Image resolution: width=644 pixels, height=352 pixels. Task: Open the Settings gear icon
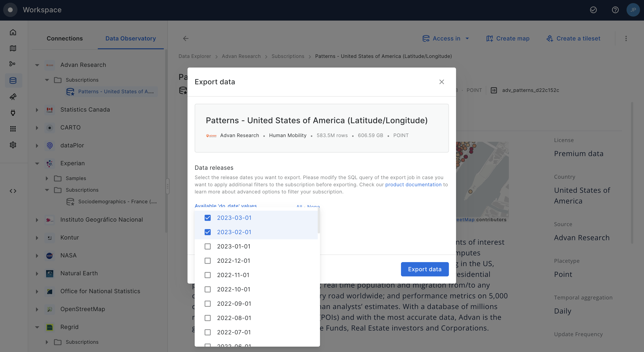pyautogui.click(x=13, y=145)
